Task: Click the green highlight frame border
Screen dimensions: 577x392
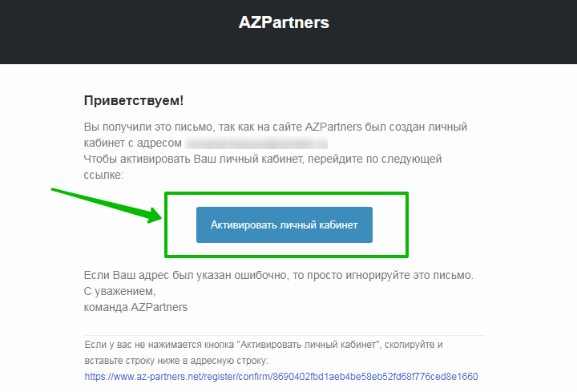Action: (x=286, y=193)
